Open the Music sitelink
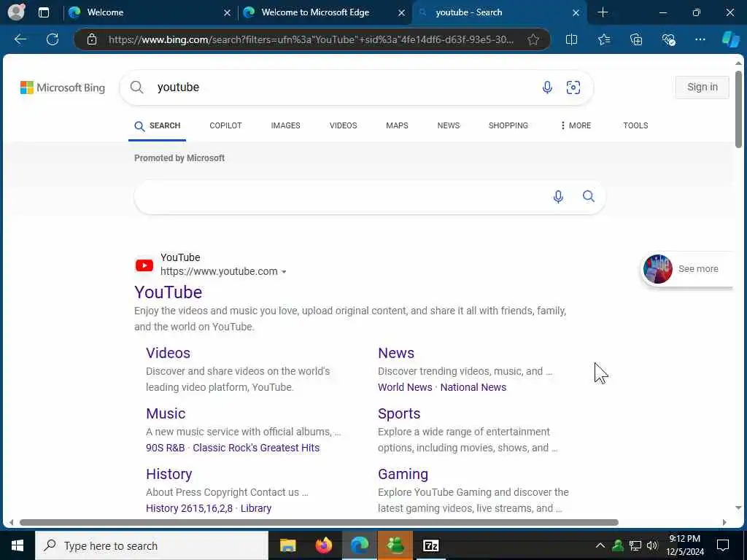Viewport: 747px width, 560px height. pyautogui.click(x=166, y=413)
